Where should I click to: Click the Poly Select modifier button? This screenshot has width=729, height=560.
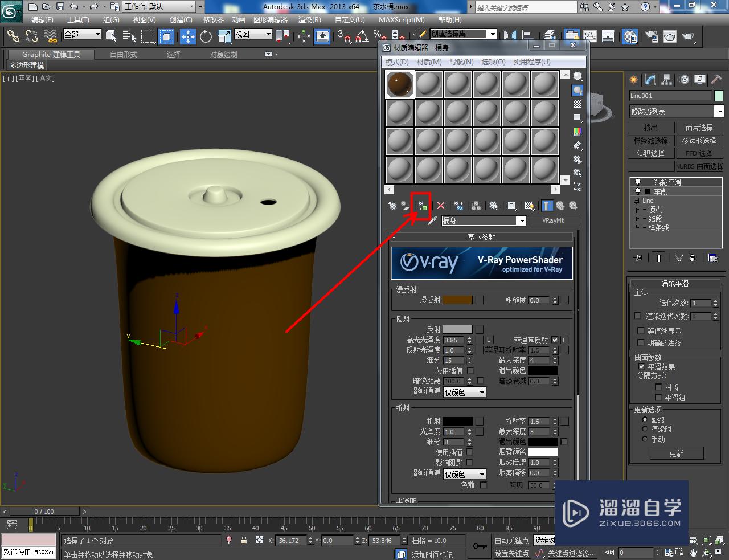699,140
